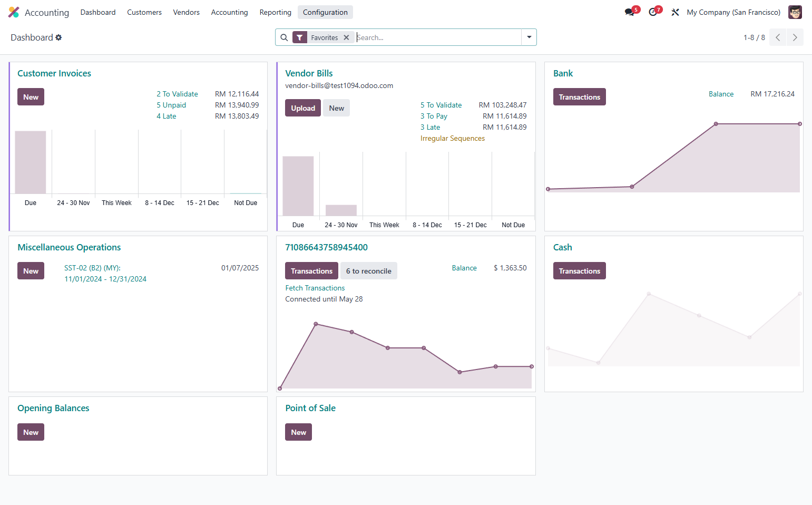Click the search input field
Image resolution: width=812 pixels, height=505 pixels.
pos(437,37)
